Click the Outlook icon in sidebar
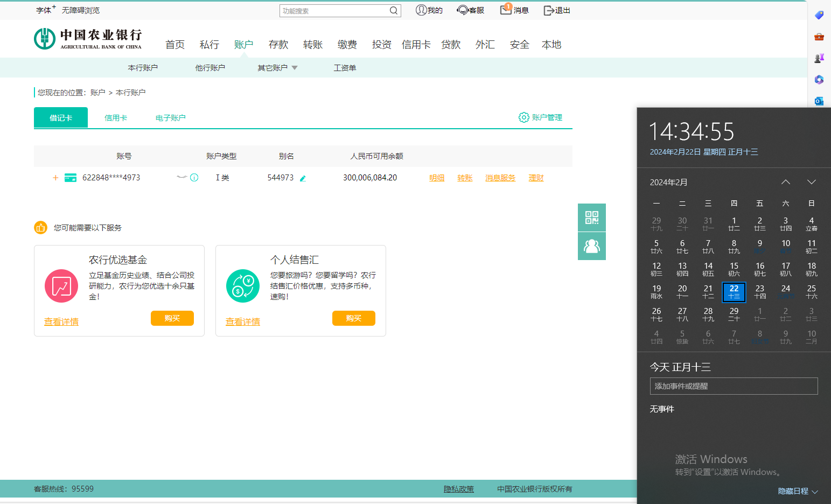 (x=819, y=101)
